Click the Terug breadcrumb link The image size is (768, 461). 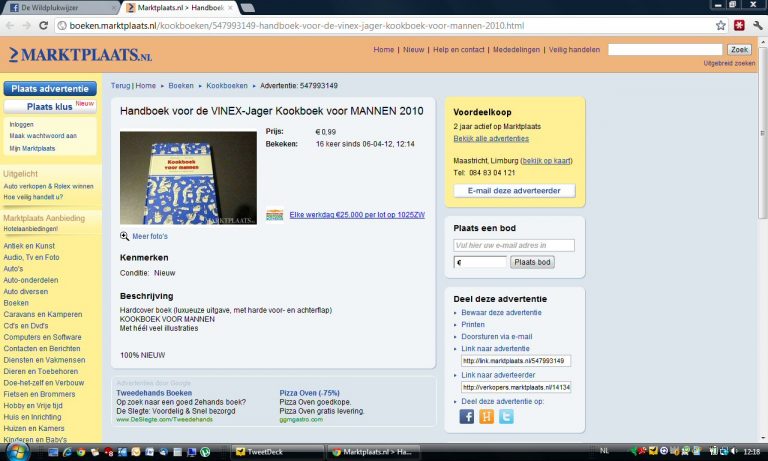(120, 85)
